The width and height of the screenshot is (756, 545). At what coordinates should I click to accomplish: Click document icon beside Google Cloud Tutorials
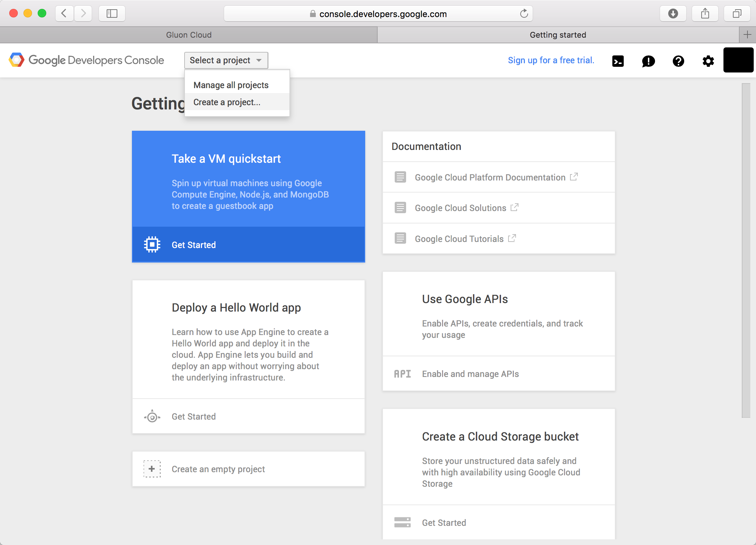pyautogui.click(x=400, y=238)
